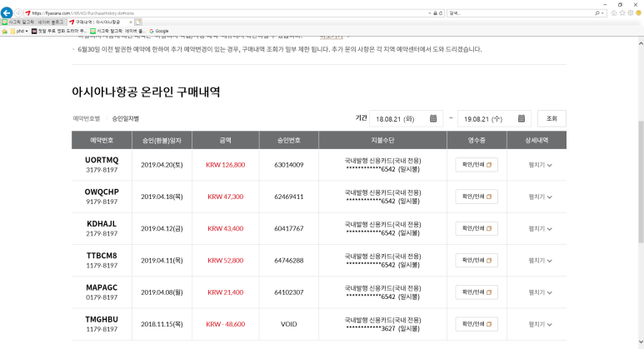Open the browser tools gear icon
Viewport: 644px width, 349px height.
pos(631,13)
